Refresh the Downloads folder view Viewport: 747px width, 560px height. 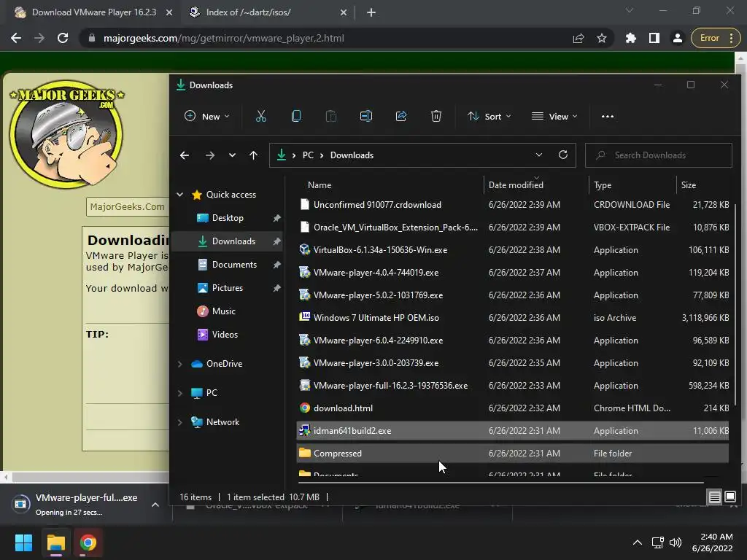(x=563, y=155)
